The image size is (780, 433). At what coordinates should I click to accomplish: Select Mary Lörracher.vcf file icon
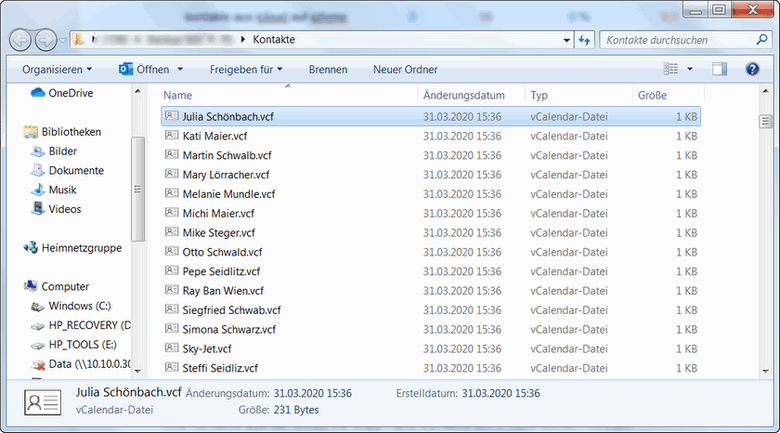pos(172,174)
